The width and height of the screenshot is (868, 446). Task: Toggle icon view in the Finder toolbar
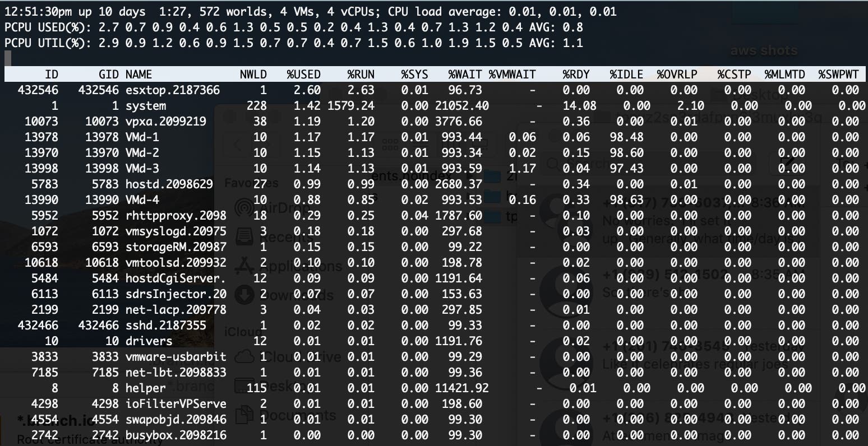point(390,144)
